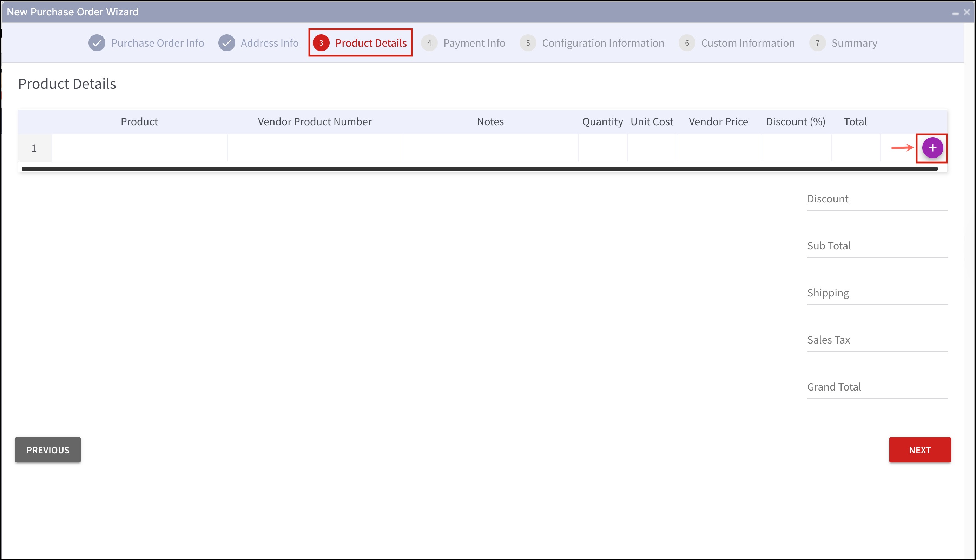The width and height of the screenshot is (976, 560).
Task: Click the step 5 number circle
Action: coord(528,43)
